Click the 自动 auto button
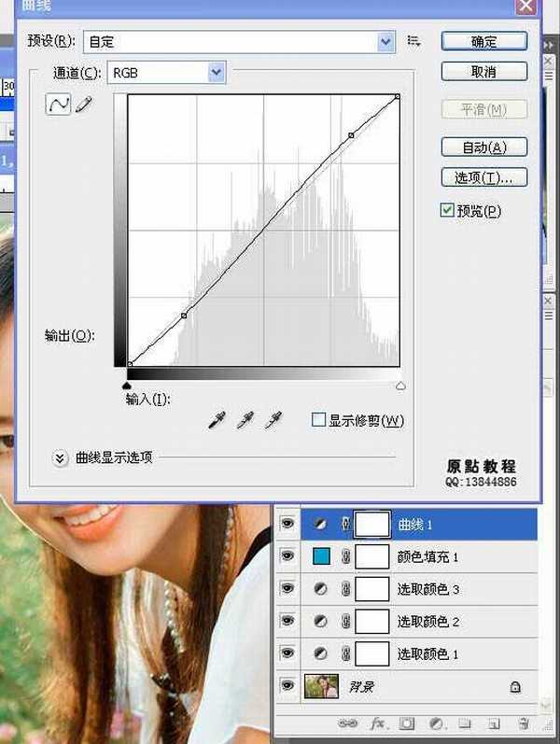 click(x=483, y=147)
